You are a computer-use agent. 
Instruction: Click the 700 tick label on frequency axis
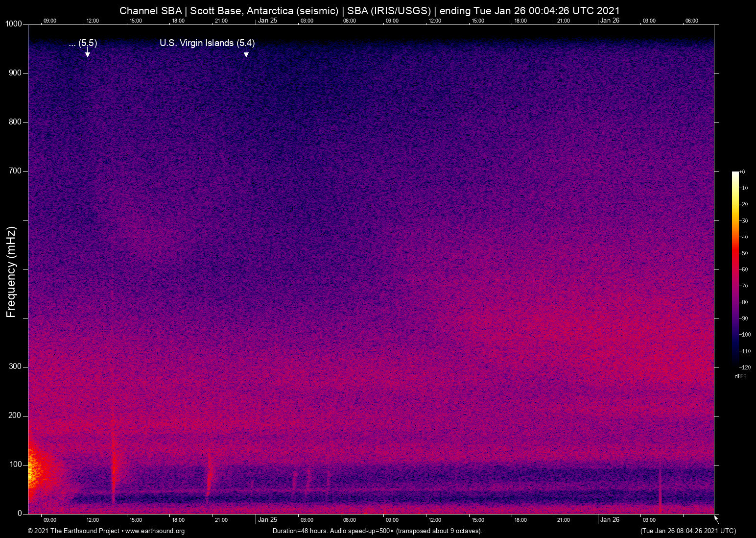pyautogui.click(x=15, y=171)
